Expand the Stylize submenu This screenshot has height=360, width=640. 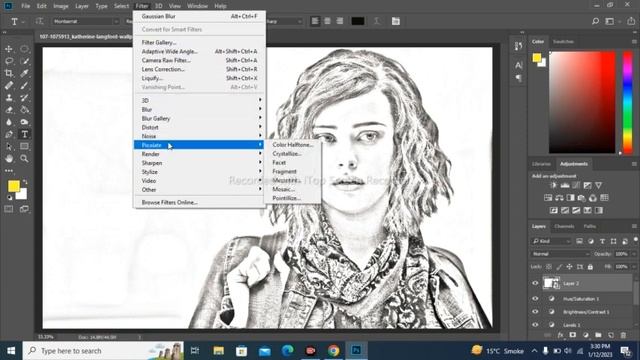199,172
